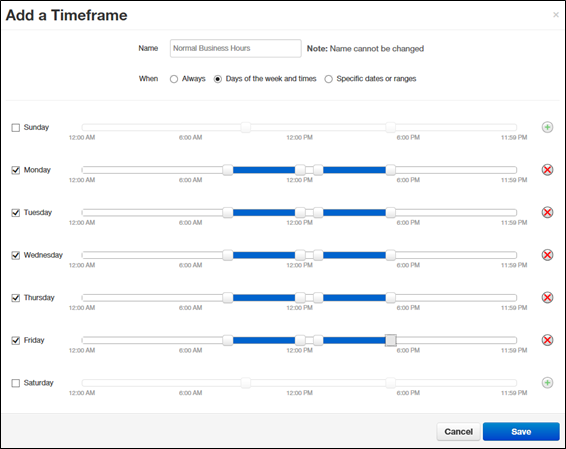Image resolution: width=566 pixels, height=449 pixels.
Task: Add a Saturday time range with the plus icon
Action: (547, 383)
